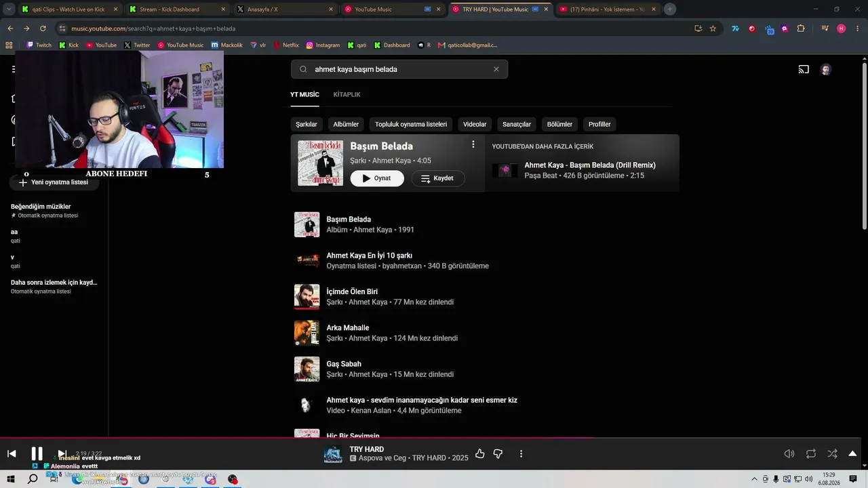Image resolution: width=868 pixels, height=488 pixels.
Task: Open a new browser tab
Action: click(x=669, y=9)
